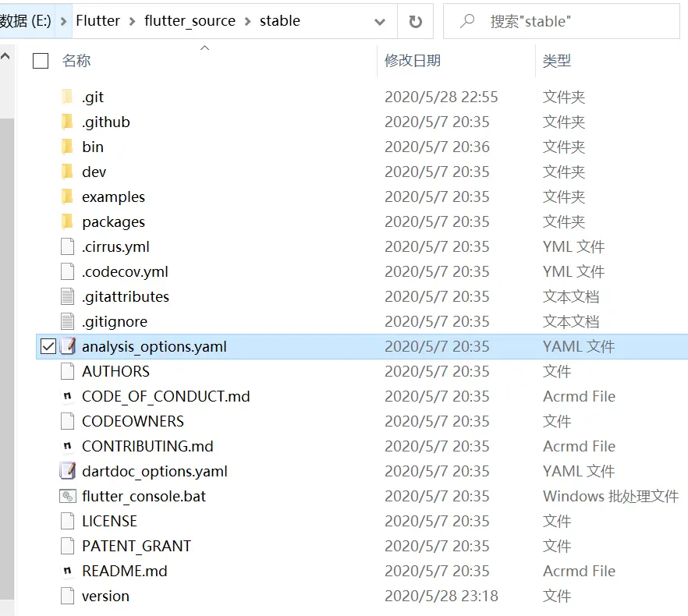Expand the chevron after Flutter breadcrumb
This screenshot has height=616, width=688.
132,21
